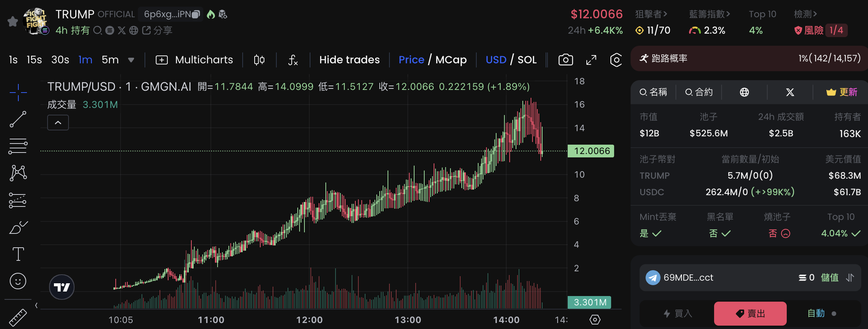This screenshot has height=329, width=868.
Task: Copy the contract address 6p6xg...iPN
Action: 196,15
